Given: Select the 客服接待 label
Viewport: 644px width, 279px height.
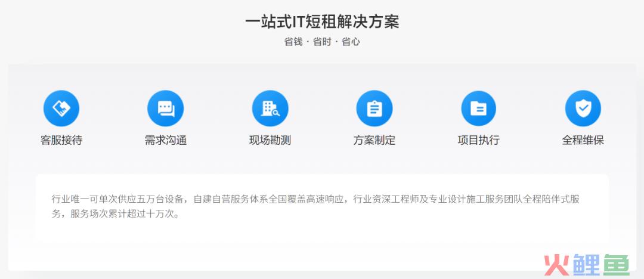Looking at the screenshot, I should (x=61, y=140).
